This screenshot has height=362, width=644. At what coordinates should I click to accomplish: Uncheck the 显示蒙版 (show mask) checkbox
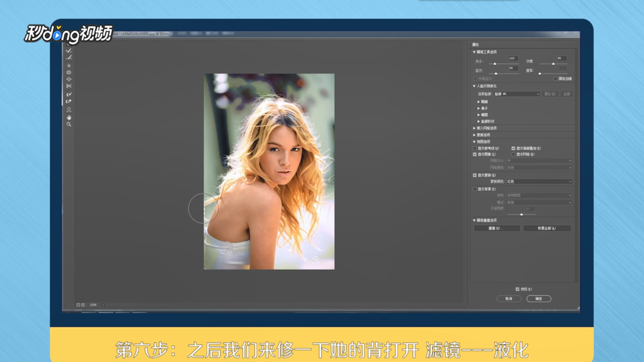475,175
